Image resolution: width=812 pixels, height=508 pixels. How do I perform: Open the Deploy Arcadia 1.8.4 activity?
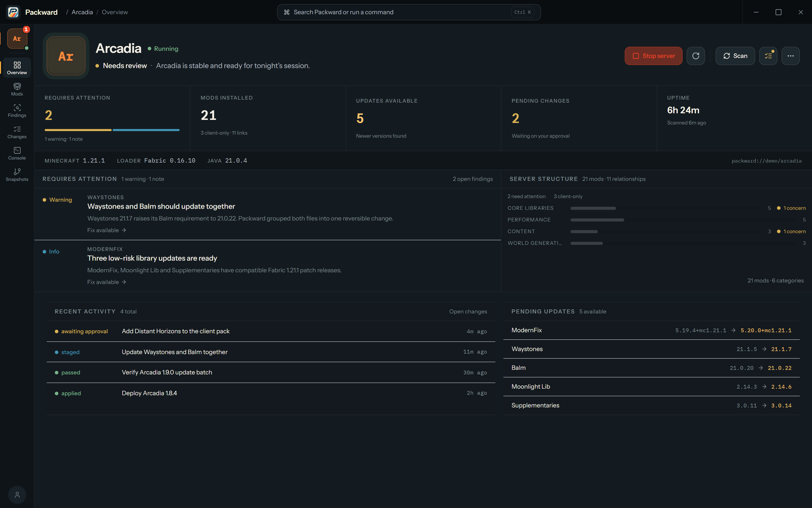click(x=271, y=393)
